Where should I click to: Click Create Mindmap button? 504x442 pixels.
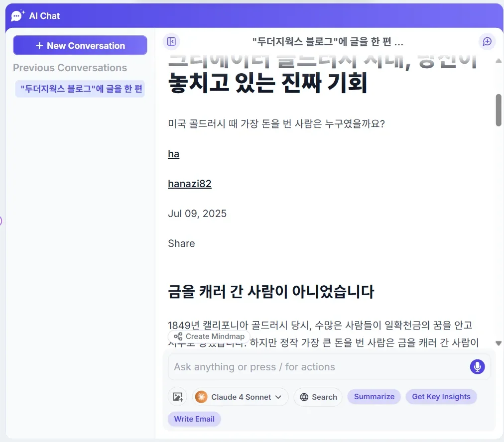click(x=209, y=336)
